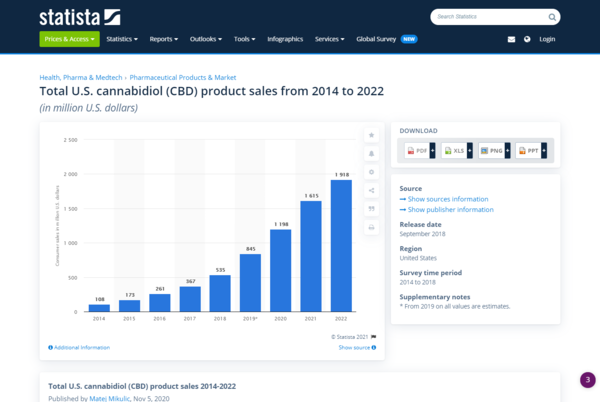Viewport: 600px width, 402px height.
Task: Click the purple notification badge 3
Action: [x=588, y=380]
